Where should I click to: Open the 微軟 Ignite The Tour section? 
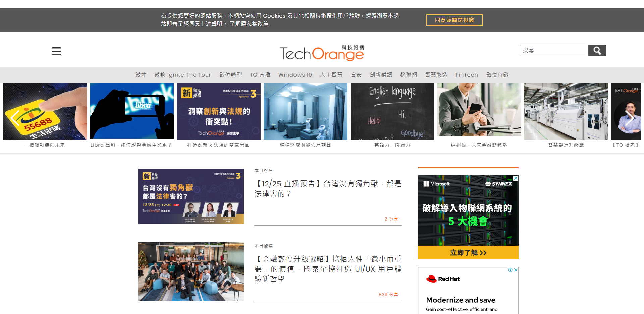pos(182,75)
